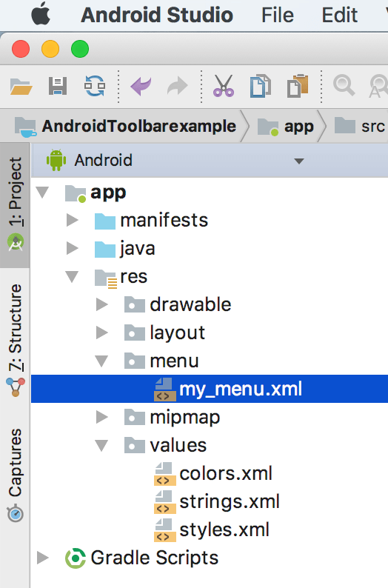The width and height of the screenshot is (388, 588).
Task: Switch to the 7: Structure tool tab
Action: click(15, 340)
